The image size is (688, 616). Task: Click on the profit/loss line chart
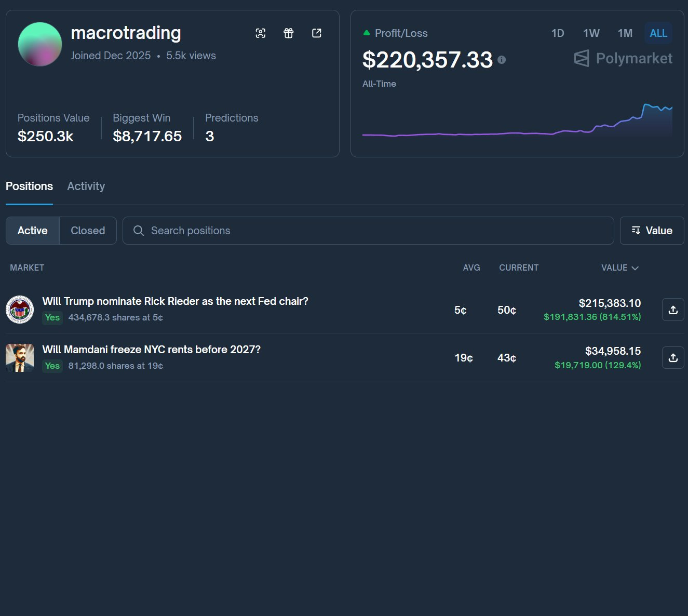coord(517,125)
